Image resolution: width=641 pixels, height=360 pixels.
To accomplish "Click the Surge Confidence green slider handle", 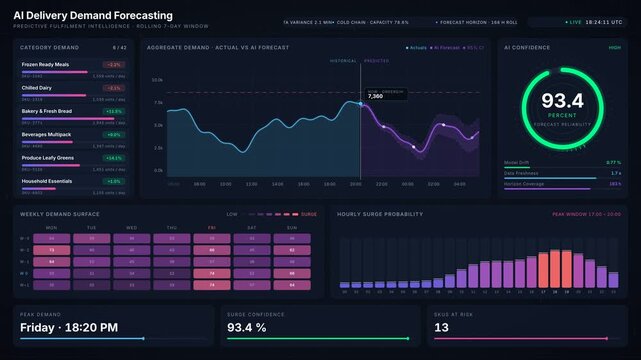I will click(x=408, y=338).
